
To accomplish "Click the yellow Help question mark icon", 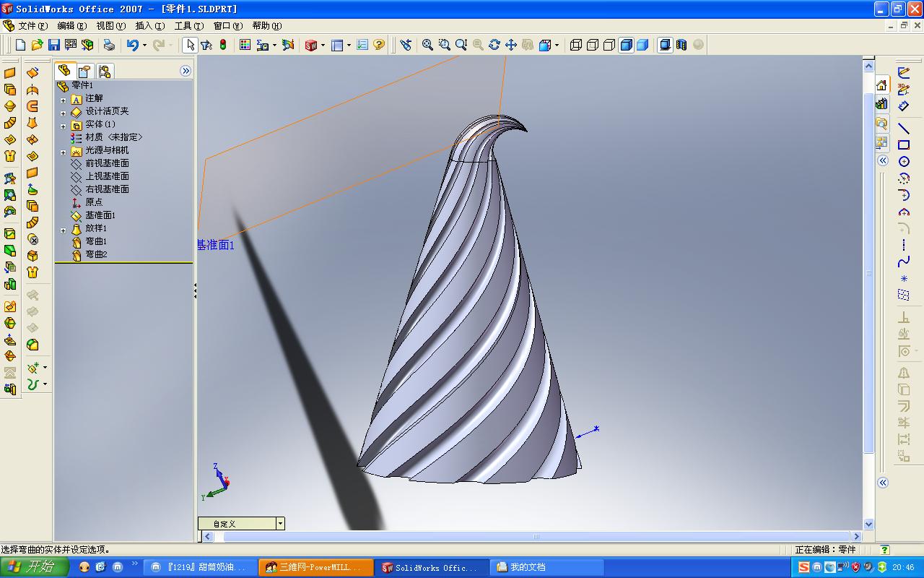I will point(379,45).
